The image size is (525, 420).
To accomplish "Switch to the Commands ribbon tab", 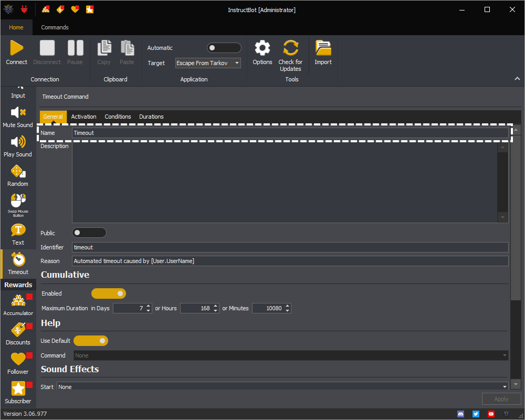I will [55, 27].
